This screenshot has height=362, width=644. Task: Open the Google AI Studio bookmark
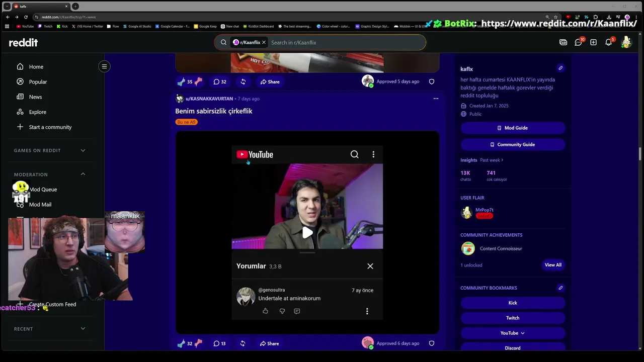(x=137, y=27)
